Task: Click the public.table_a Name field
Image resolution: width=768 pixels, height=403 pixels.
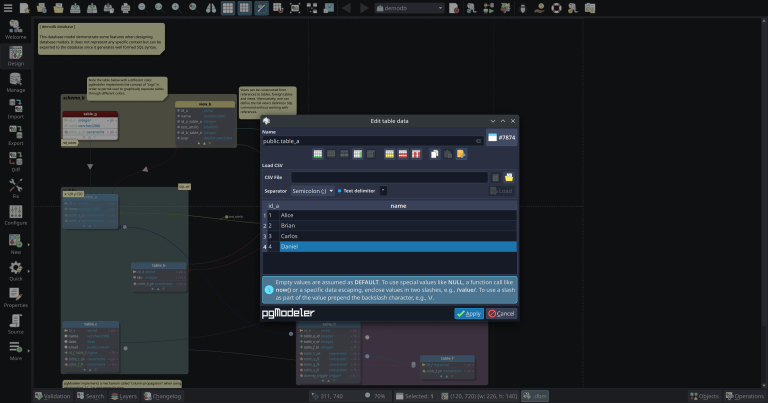Action: (373, 141)
